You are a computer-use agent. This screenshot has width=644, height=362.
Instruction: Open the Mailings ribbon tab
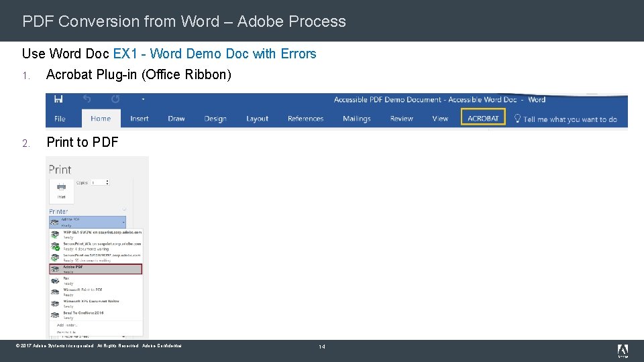click(356, 119)
